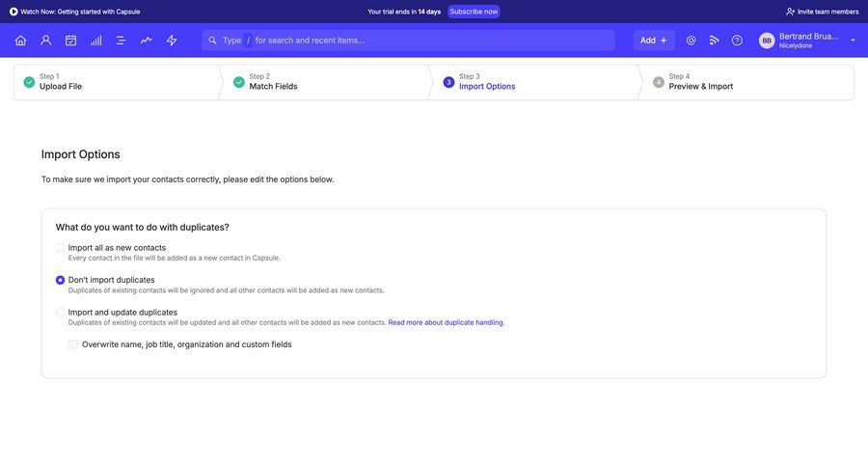This screenshot has height=467, width=868.
Task: Open the People contacts icon
Action: click(45, 41)
